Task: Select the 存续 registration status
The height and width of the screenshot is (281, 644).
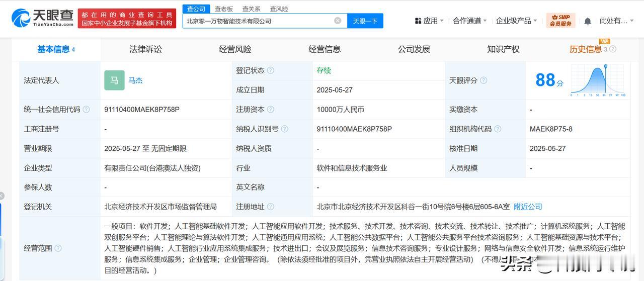Action: pos(324,70)
